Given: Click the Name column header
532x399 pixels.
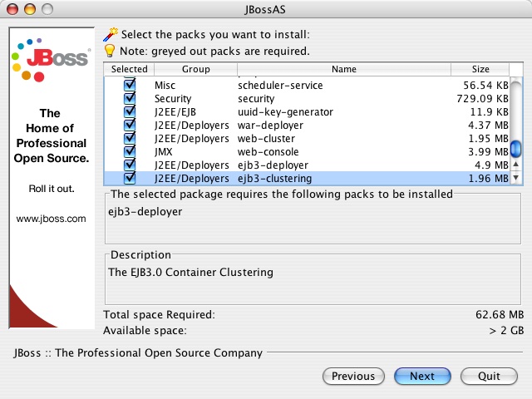Looking at the screenshot, I should coord(343,69).
